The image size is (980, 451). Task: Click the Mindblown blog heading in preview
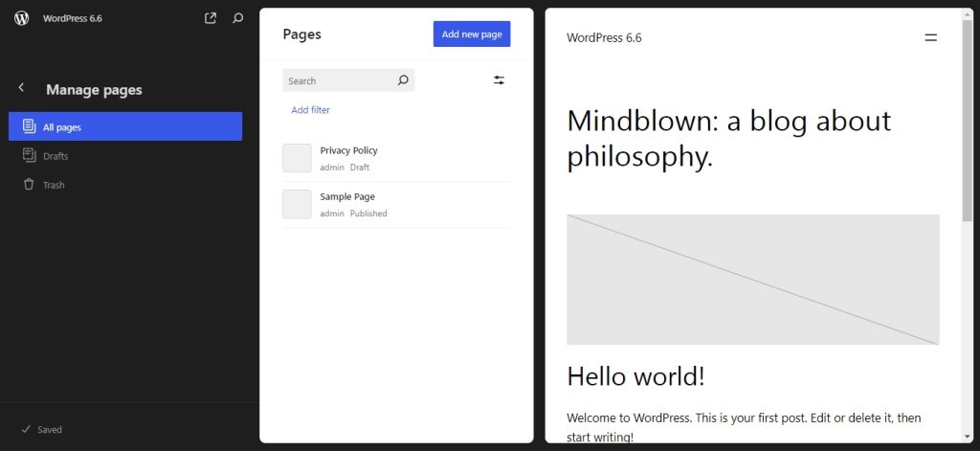click(x=728, y=139)
